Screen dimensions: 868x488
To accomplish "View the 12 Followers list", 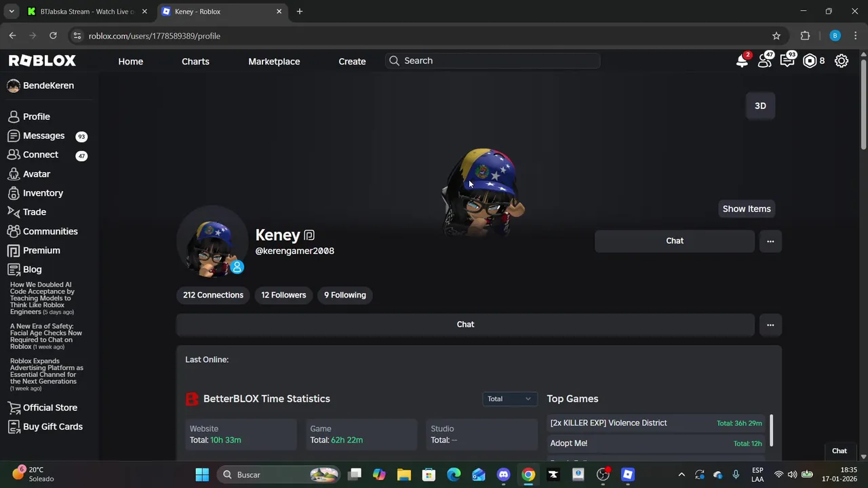I will pyautogui.click(x=283, y=295).
